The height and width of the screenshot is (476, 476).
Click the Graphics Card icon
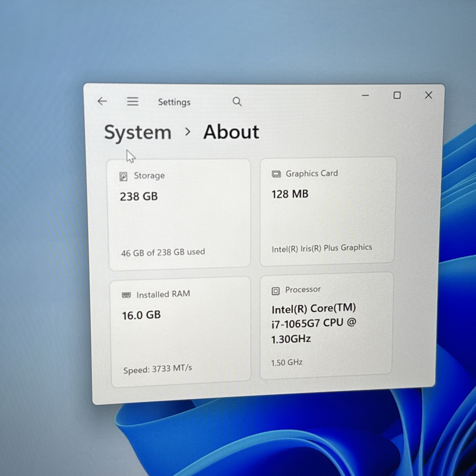tap(276, 174)
